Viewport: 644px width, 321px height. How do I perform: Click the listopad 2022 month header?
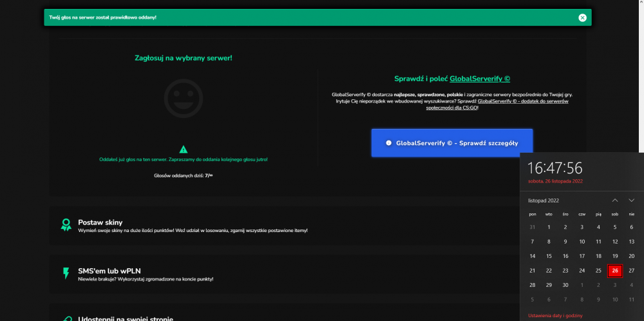(x=544, y=200)
